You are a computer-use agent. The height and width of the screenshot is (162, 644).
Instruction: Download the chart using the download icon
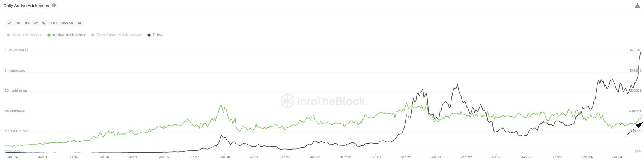click(x=637, y=6)
